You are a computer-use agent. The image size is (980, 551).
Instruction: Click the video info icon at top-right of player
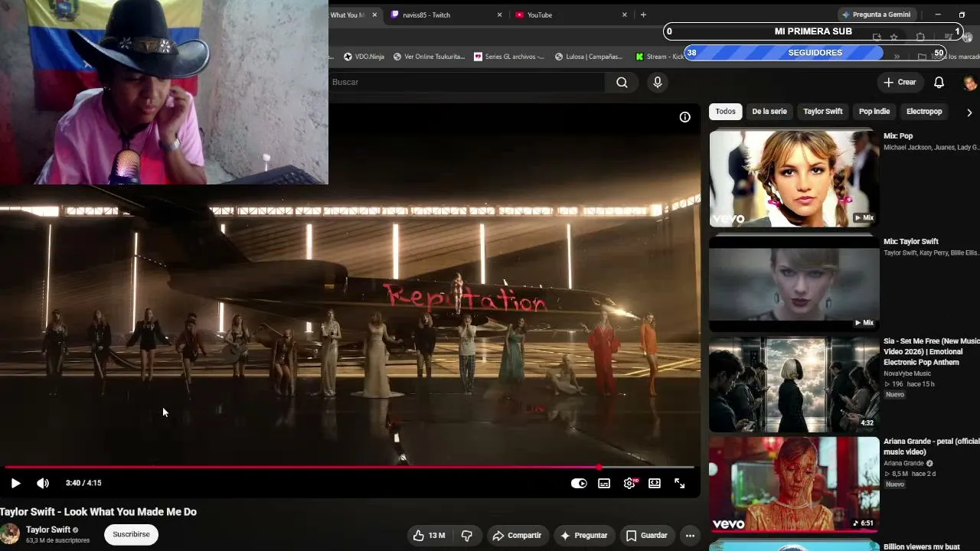pyautogui.click(x=684, y=117)
